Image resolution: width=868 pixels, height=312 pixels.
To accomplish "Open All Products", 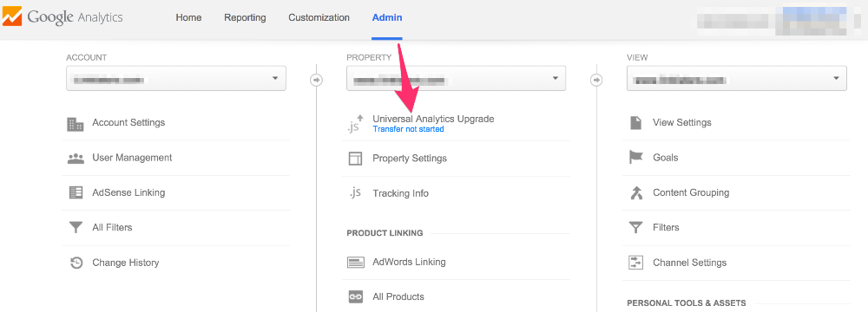I will [x=398, y=296].
